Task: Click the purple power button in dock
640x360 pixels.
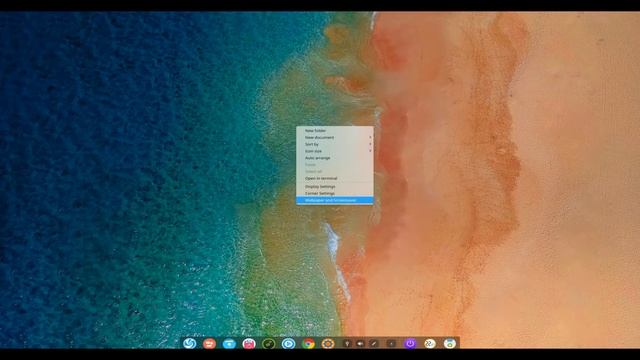Action: [x=410, y=344]
